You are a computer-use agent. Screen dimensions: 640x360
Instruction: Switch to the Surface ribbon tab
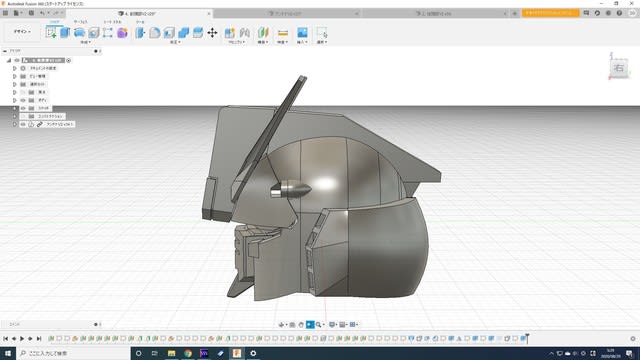80,22
